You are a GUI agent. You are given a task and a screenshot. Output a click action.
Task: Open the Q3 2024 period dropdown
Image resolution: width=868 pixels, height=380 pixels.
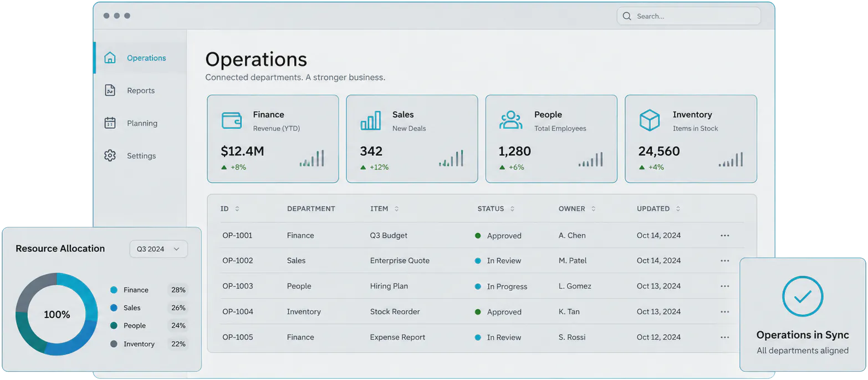click(x=159, y=249)
